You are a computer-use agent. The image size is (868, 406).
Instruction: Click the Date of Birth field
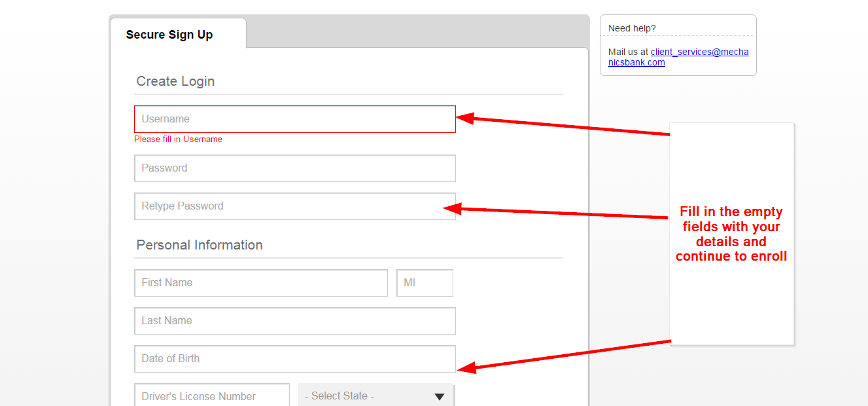[x=294, y=359]
